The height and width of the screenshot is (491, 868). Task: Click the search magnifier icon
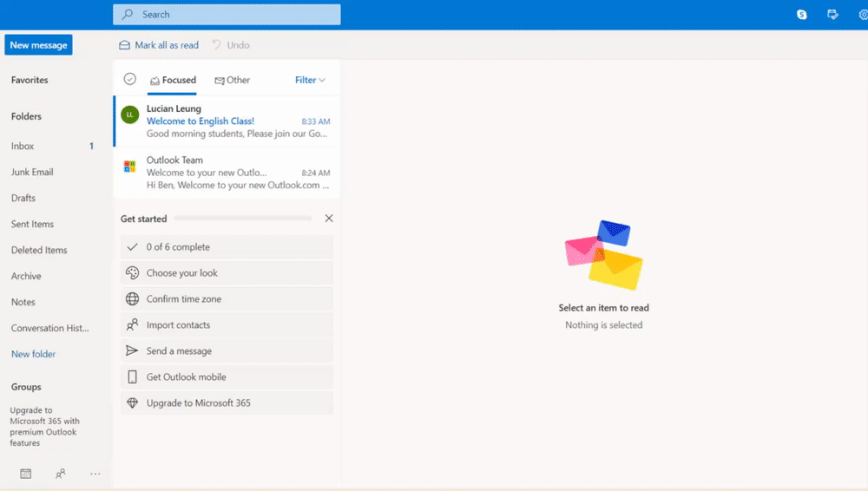tap(128, 15)
